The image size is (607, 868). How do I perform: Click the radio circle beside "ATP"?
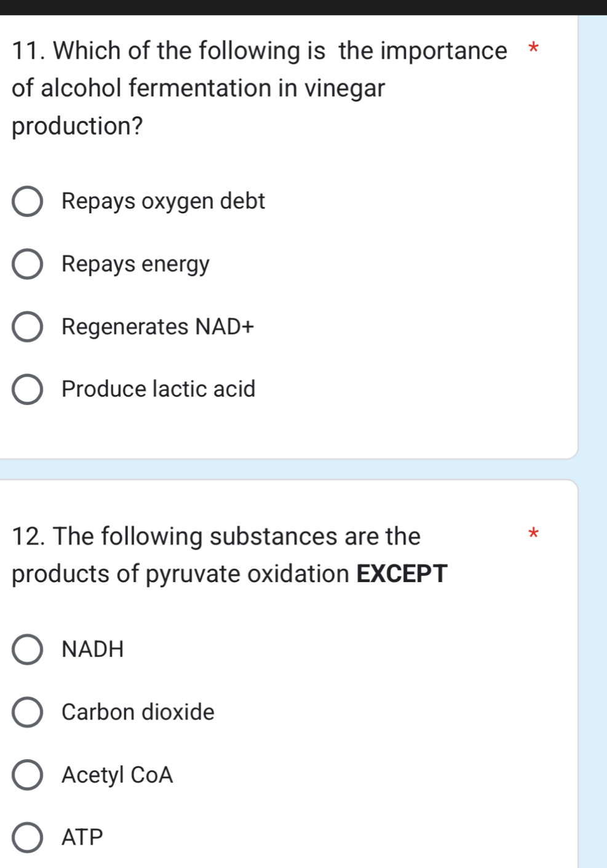tap(28, 836)
